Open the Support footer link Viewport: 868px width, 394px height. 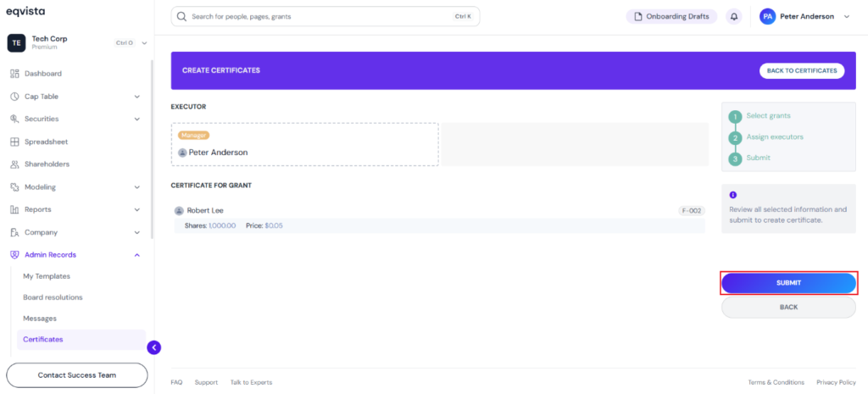click(x=206, y=382)
